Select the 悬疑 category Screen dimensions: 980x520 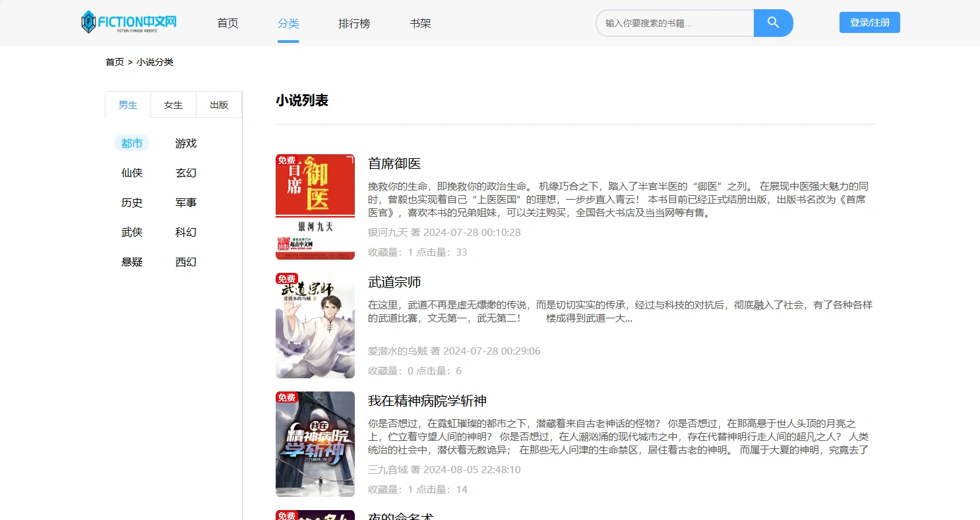coord(132,262)
